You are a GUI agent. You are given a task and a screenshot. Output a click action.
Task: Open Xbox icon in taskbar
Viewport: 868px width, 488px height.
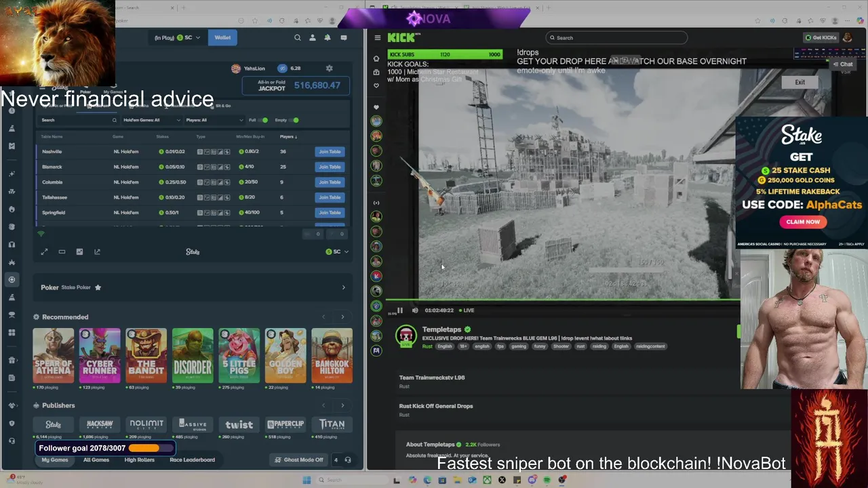point(487,481)
